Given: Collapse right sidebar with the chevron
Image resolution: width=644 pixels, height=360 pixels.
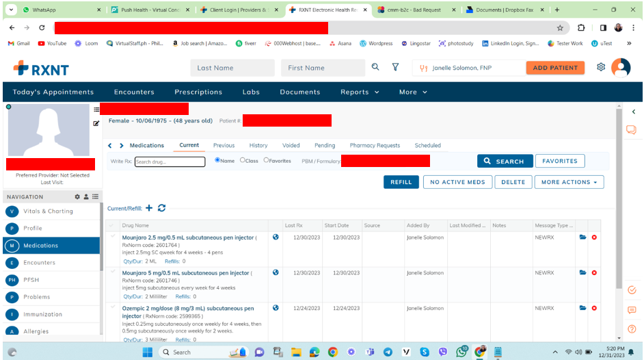Looking at the screenshot, I should (634, 112).
